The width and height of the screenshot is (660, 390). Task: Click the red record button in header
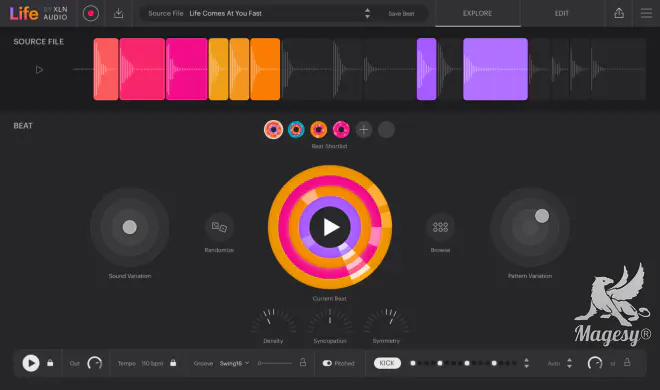click(x=90, y=13)
